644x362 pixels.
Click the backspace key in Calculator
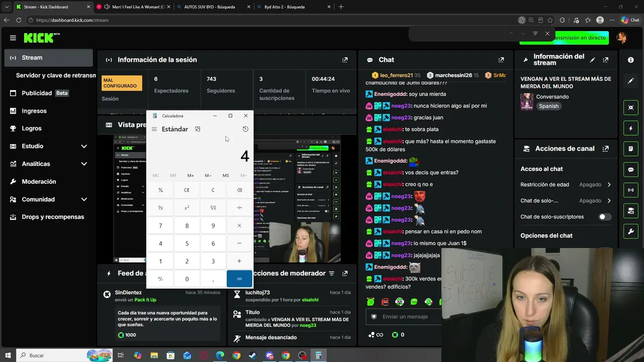click(239, 190)
